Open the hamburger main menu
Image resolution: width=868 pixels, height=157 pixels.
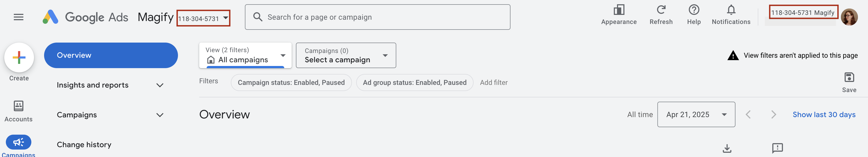click(19, 17)
